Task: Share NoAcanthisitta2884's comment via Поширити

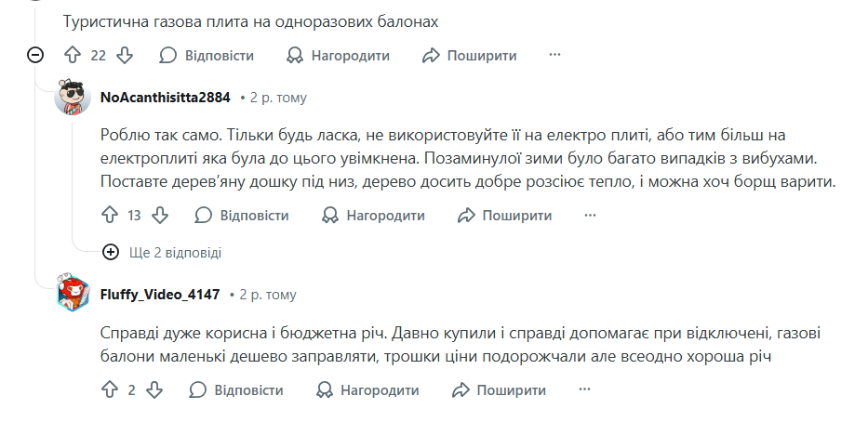Action: click(505, 216)
